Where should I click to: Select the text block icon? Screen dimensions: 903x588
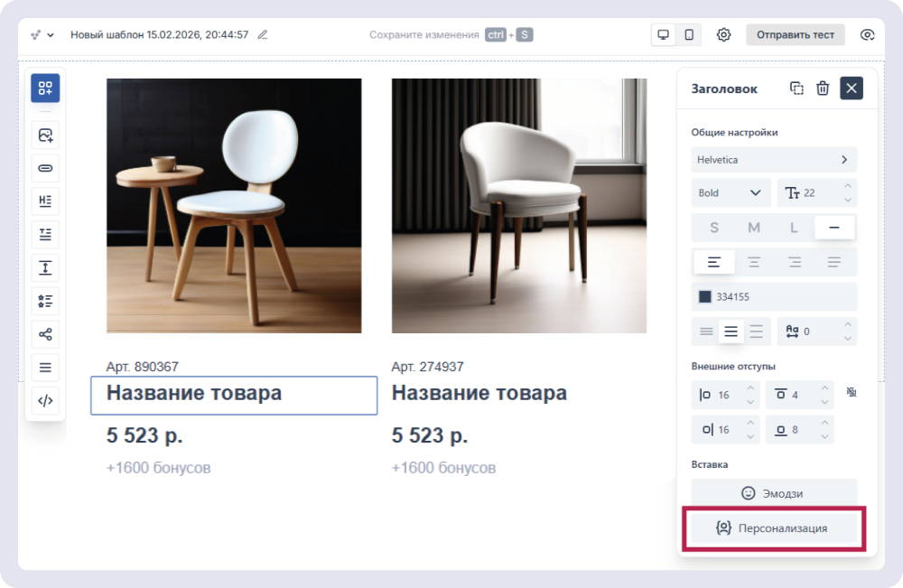point(45,235)
